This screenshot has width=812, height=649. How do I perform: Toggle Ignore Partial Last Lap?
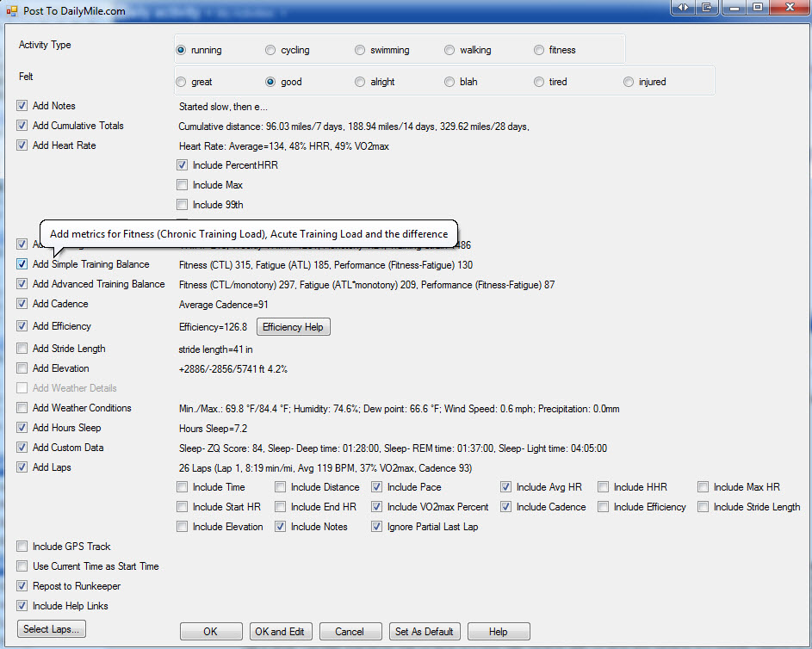tap(376, 527)
